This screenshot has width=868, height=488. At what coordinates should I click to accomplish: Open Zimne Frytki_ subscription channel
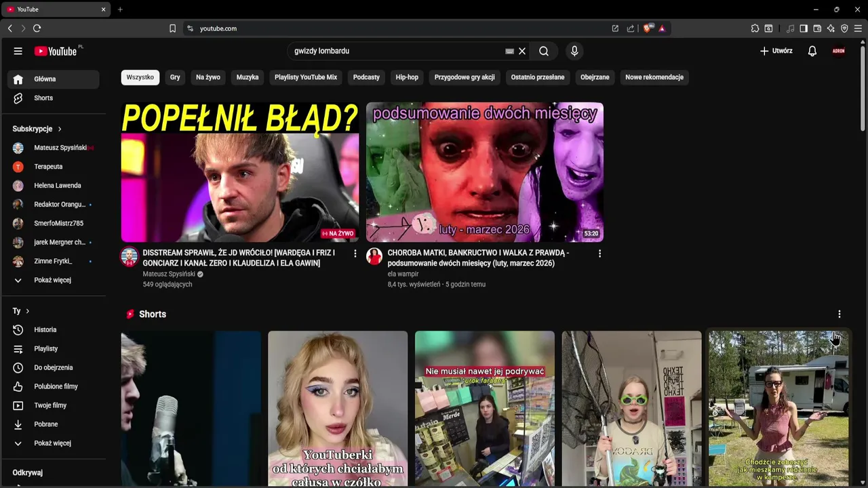point(54,262)
